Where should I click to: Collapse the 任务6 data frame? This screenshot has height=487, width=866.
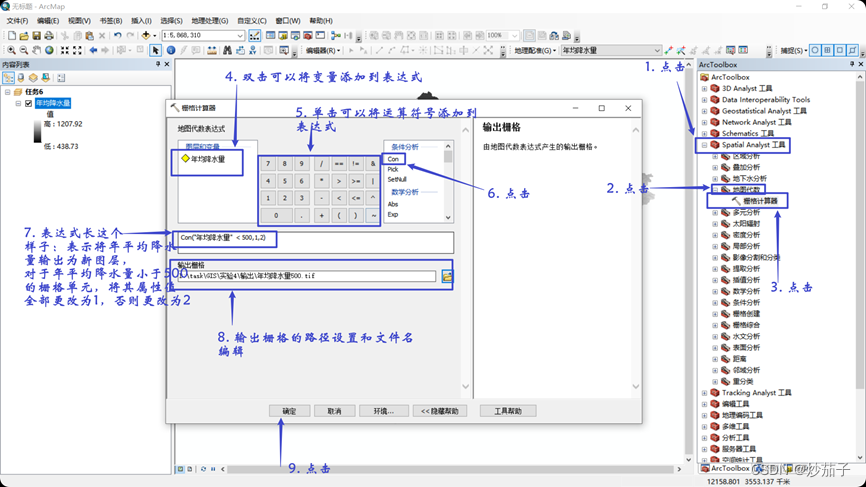tap(8, 92)
